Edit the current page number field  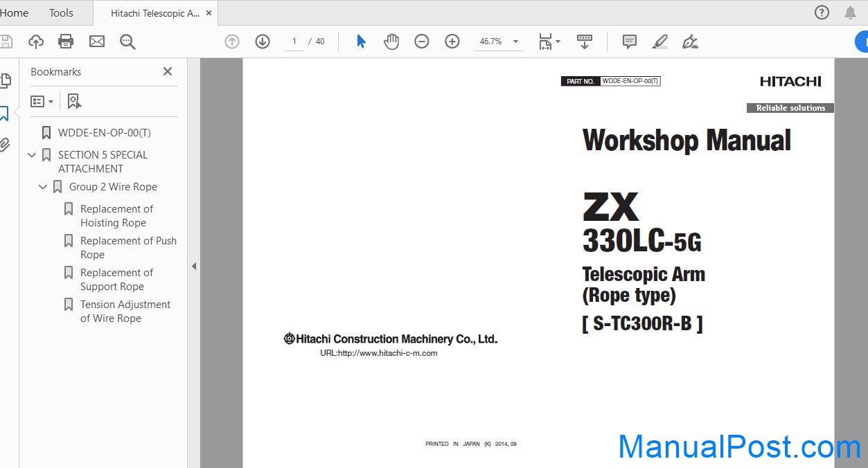click(x=294, y=42)
